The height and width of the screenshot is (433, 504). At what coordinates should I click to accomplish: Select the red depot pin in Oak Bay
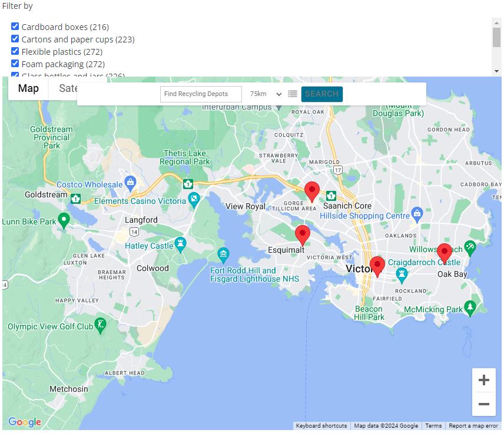pos(445,253)
